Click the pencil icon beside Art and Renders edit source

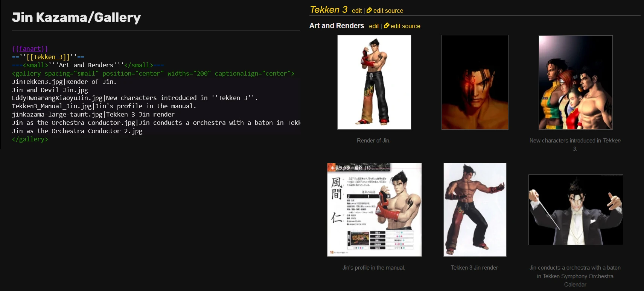tap(387, 26)
